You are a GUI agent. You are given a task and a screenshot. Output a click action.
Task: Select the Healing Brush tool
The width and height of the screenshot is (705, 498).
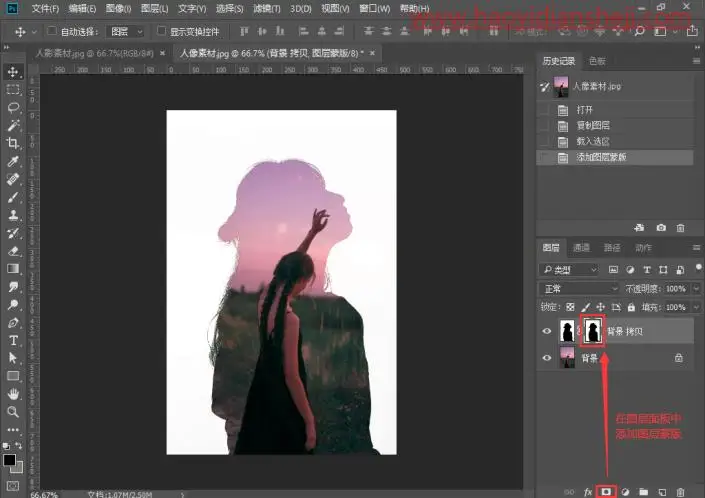click(13, 179)
